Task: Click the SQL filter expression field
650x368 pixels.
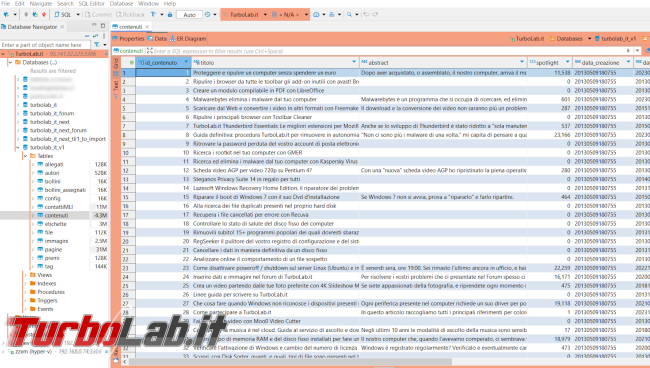Action: click(389, 51)
